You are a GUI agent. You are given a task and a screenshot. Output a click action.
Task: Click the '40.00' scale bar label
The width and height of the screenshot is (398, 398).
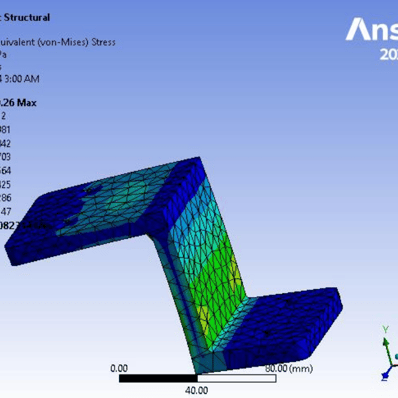(197, 390)
